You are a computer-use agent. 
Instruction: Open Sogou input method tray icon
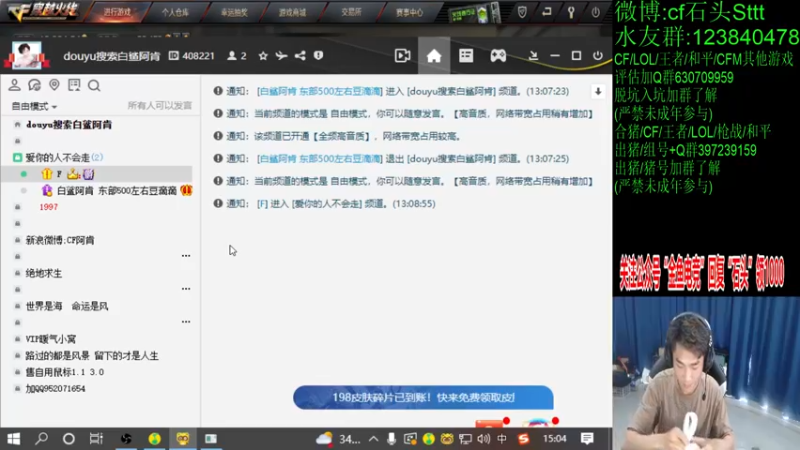click(x=523, y=439)
